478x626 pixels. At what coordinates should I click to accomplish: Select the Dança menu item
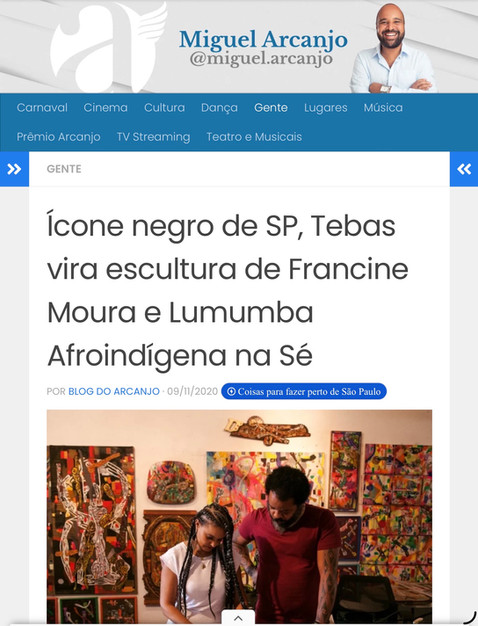click(x=219, y=108)
